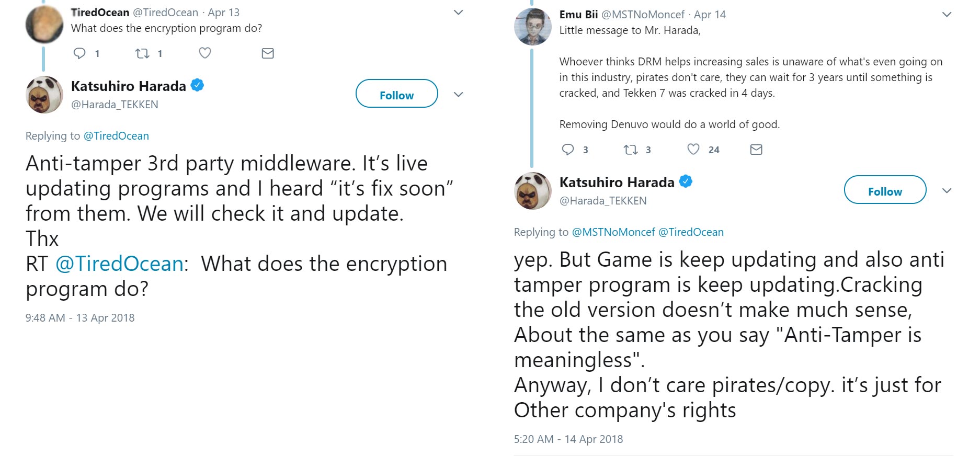Send TiredOcean's tweet via direct message
Image resolution: width=980 pixels, height=456 pixels.
pos(268,53)
